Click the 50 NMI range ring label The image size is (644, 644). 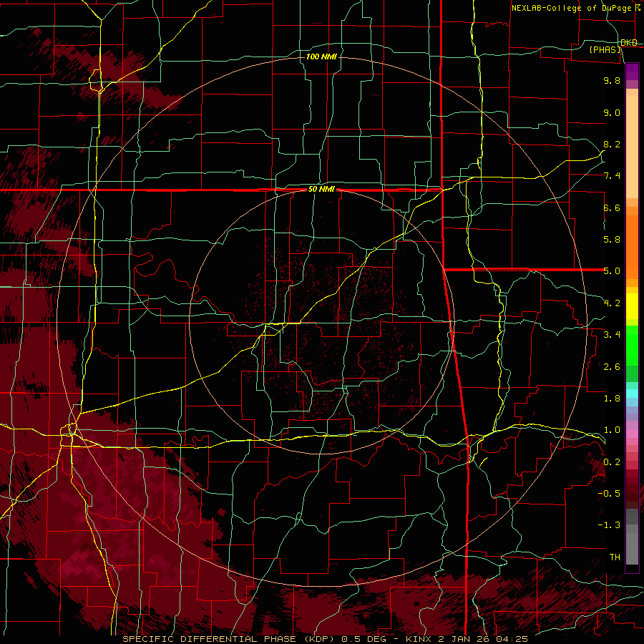pyautogui.click(x=321, y=190)
